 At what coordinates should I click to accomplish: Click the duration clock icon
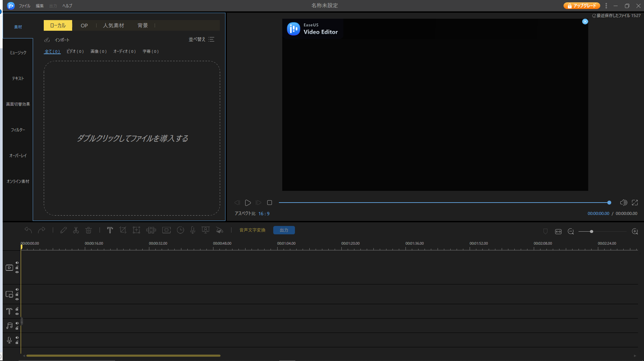click(180, 230)
